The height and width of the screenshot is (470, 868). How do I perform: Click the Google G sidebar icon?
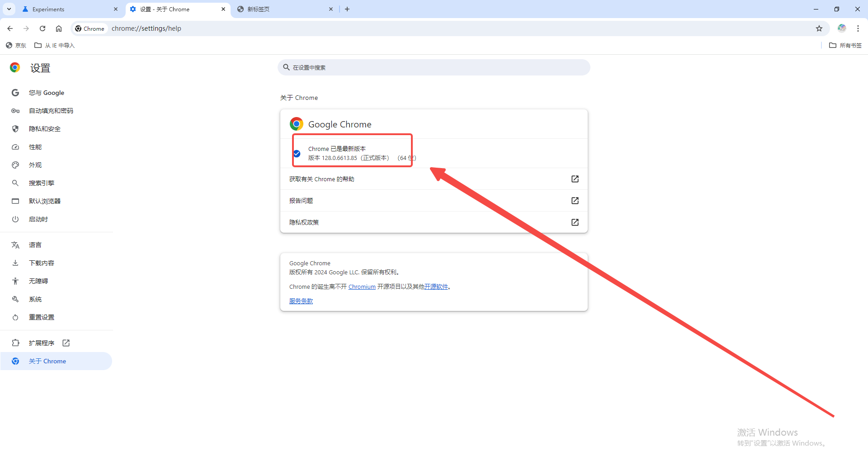[15, 93]
